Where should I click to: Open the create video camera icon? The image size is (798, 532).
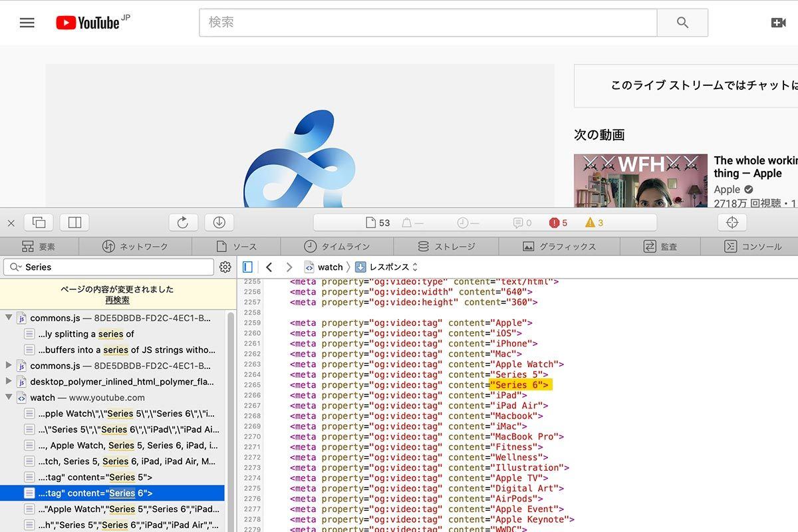point(779,23)
